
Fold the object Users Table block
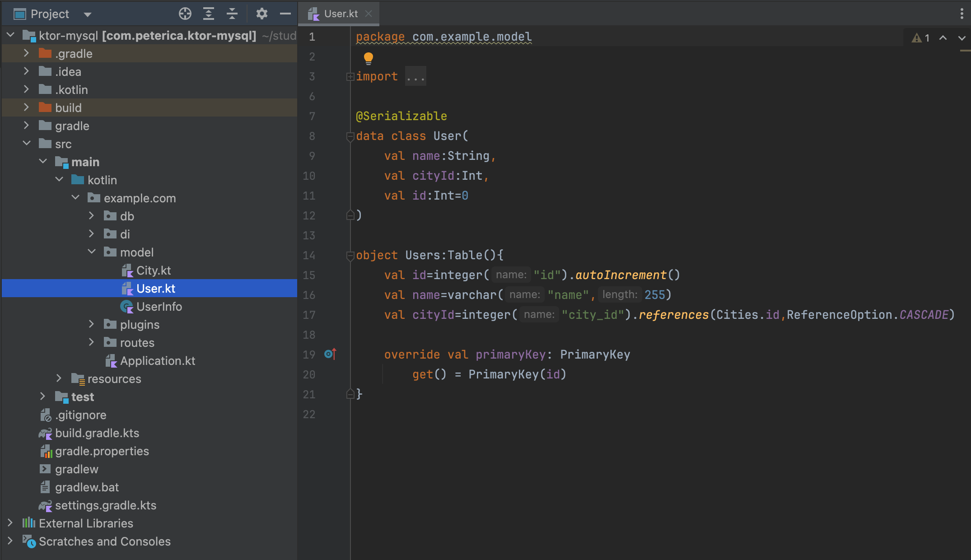tap(350, 256)
